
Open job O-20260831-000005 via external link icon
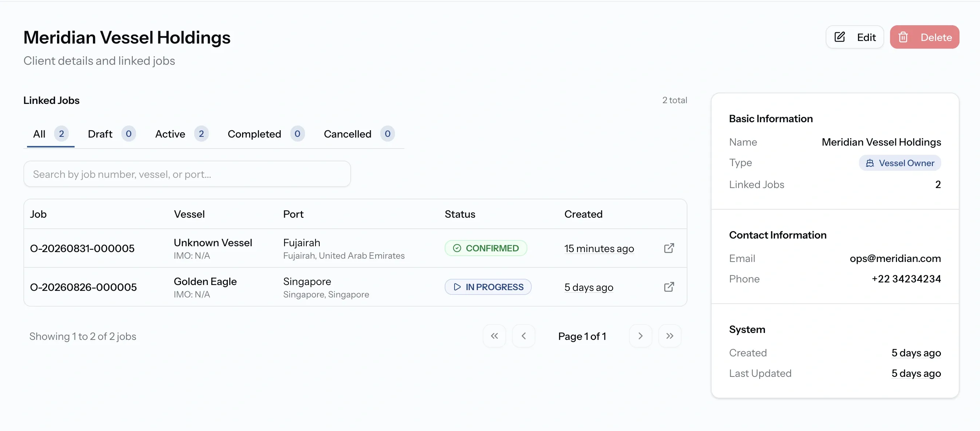[668, 248]
